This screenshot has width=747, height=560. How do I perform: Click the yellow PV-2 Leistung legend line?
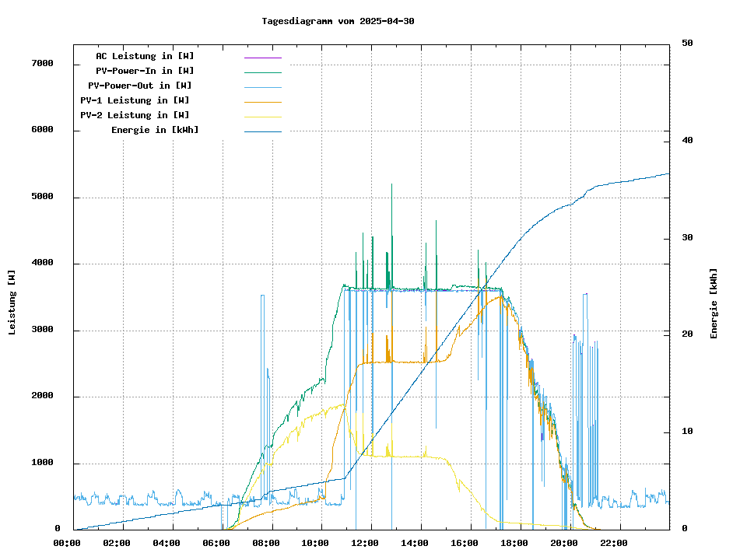click(262, 117)
